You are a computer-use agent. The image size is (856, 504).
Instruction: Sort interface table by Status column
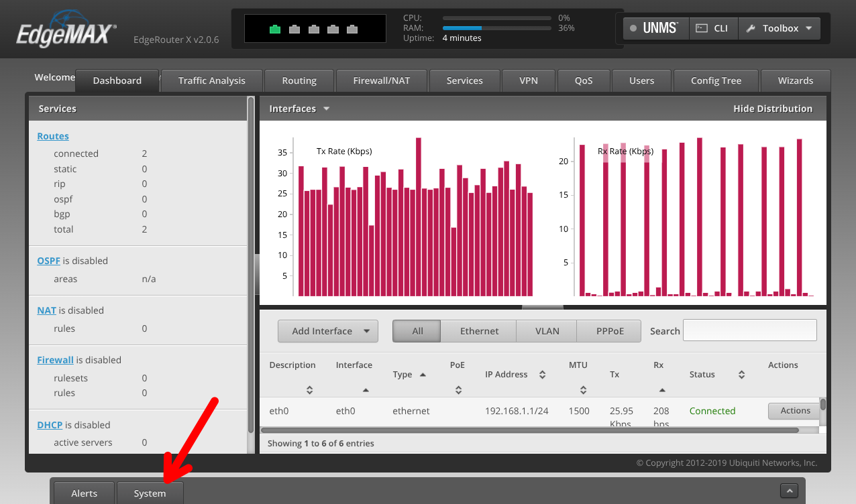741,375
